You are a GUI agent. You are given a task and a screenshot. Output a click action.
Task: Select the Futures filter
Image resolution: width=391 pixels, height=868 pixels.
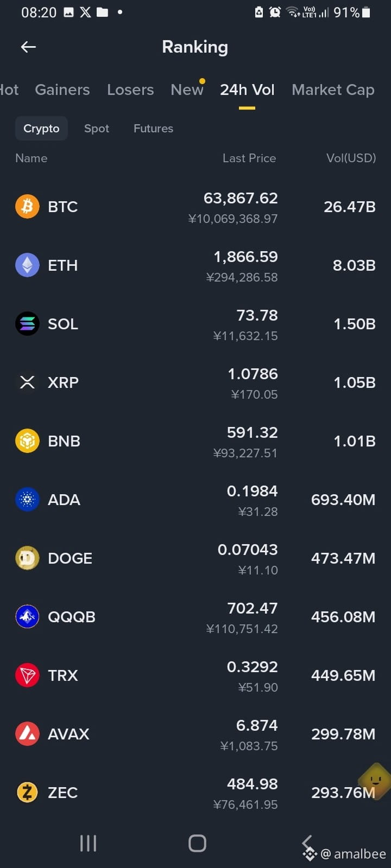tap(153, 129)
